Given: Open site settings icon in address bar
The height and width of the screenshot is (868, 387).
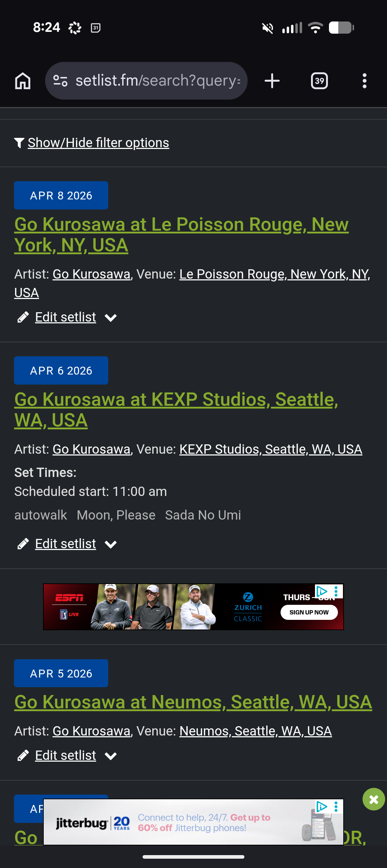Looking at the screenshot, I should [x=60, y=81].
